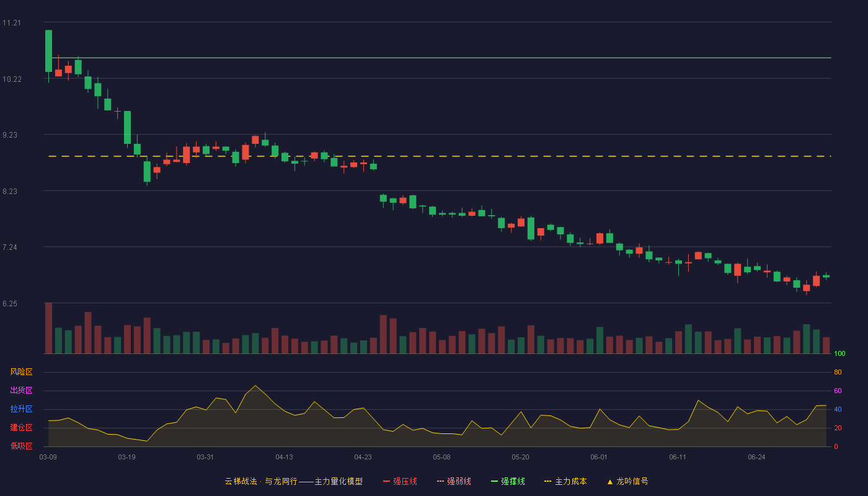This screenshot has height=496, width=868.
Task: Click the orange 80 indicator axis value
Action: tap(838, 372)
